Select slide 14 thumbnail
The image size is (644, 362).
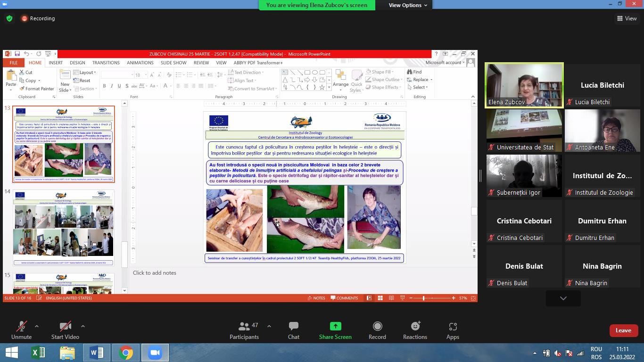(x=63, y=228)
